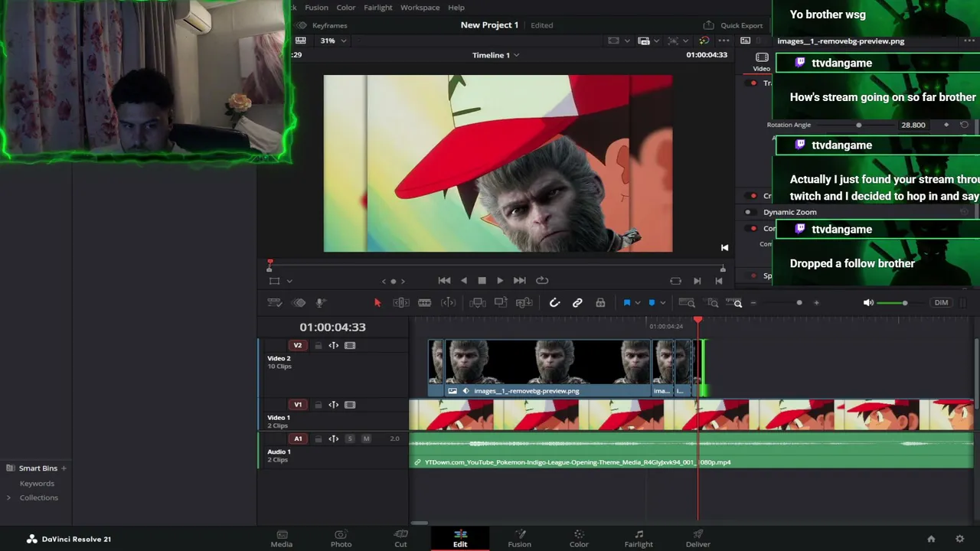Switch to the Photo page
The width and height of the screenshot is (980, 551).
click(341, 539)
